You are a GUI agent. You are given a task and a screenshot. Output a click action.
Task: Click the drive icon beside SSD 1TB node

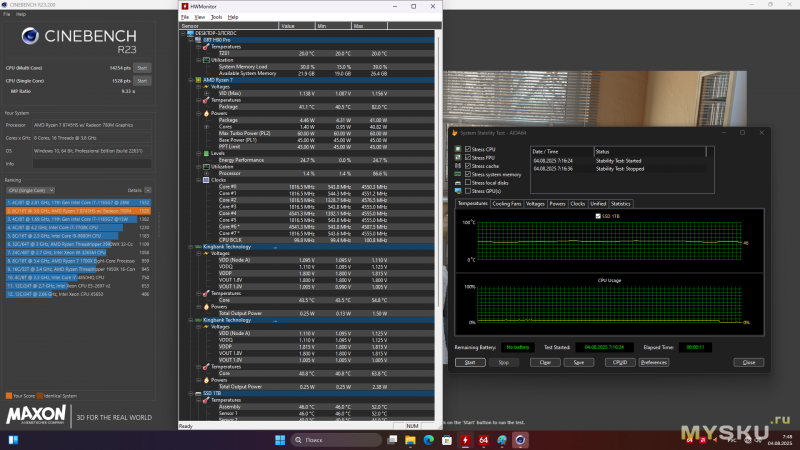[x=198, y=393]
